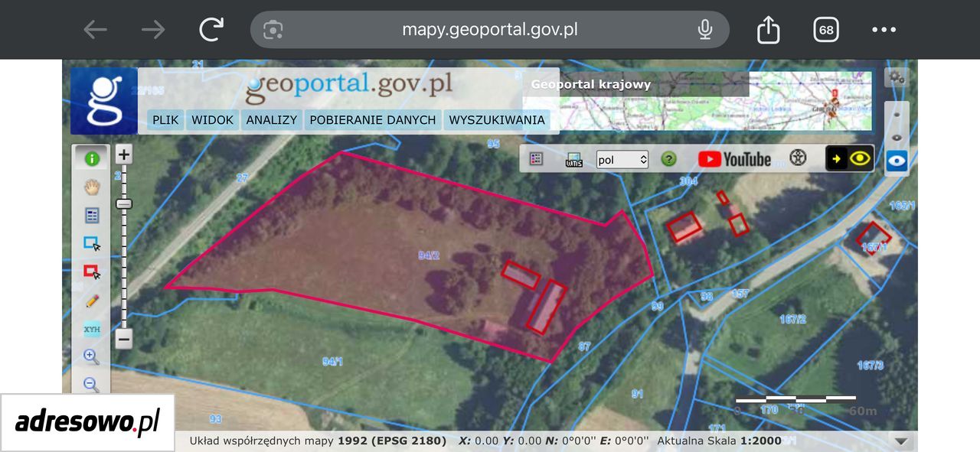980x452 pixels.
Task: Zoom in with the plus button on zoom bar
Action: coord(124,154)
